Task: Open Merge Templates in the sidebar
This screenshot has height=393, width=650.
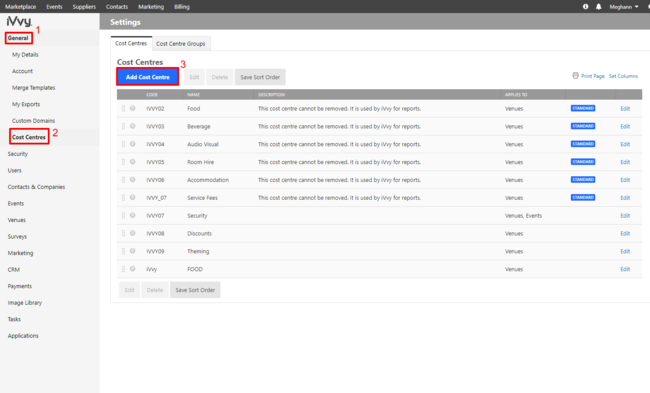Action: click(x=34, y=88)
